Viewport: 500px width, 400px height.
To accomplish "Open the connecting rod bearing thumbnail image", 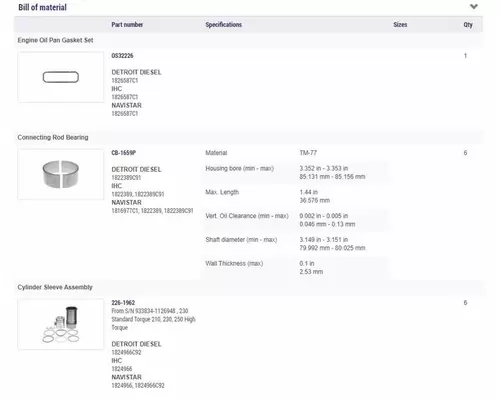I will click(61, 174).
